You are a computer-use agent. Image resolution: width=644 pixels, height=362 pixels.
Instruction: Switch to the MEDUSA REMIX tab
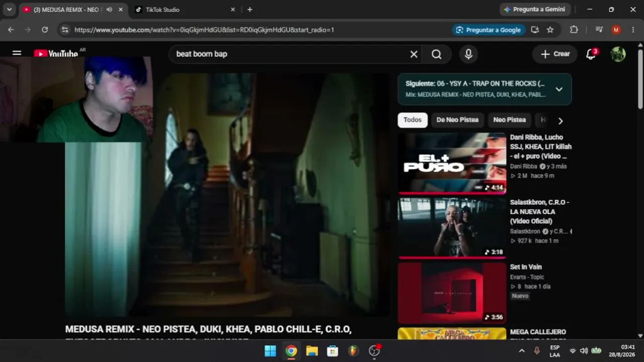pos(68,10)
